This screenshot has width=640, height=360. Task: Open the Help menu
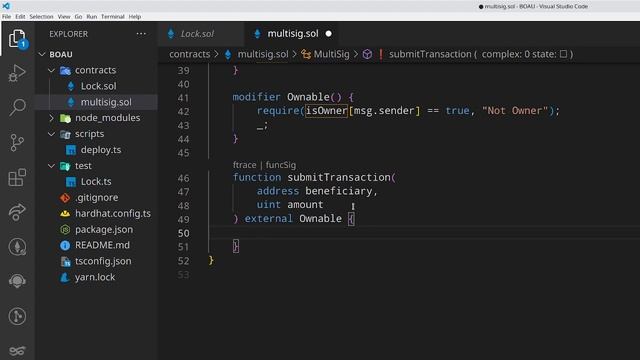[x=135, y=17]
